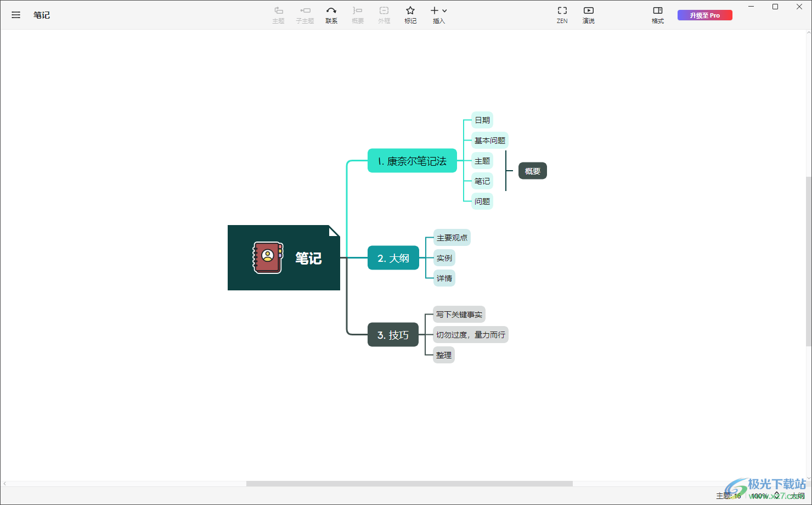Click the horizontal scrollbar thumb
This screenshot has width=812, height=505.
[409, 484]
